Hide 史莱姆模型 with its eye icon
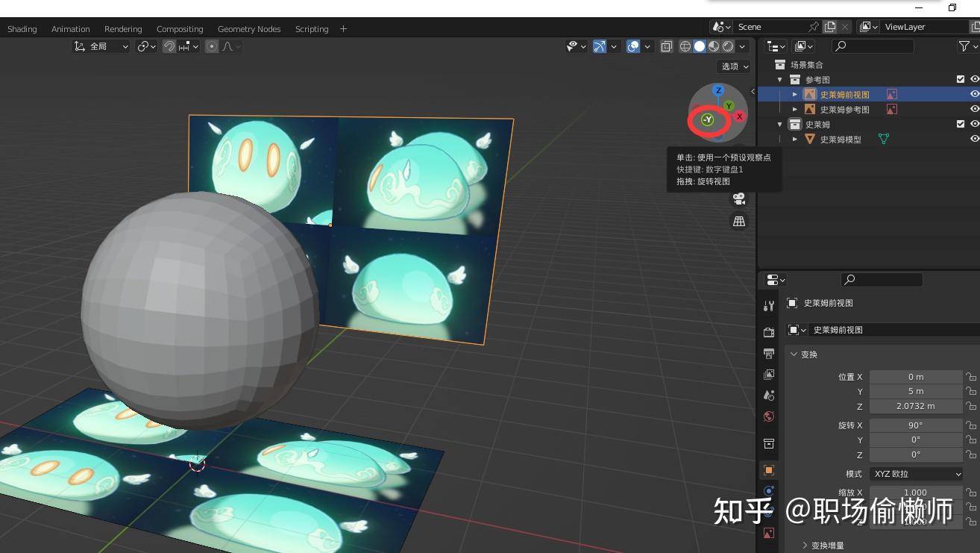Viewport: 980px width, 553px height. [x=974, y=140]
